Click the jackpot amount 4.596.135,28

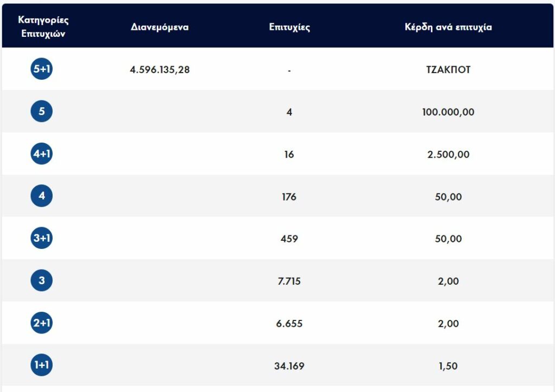[x=160, y=69]
